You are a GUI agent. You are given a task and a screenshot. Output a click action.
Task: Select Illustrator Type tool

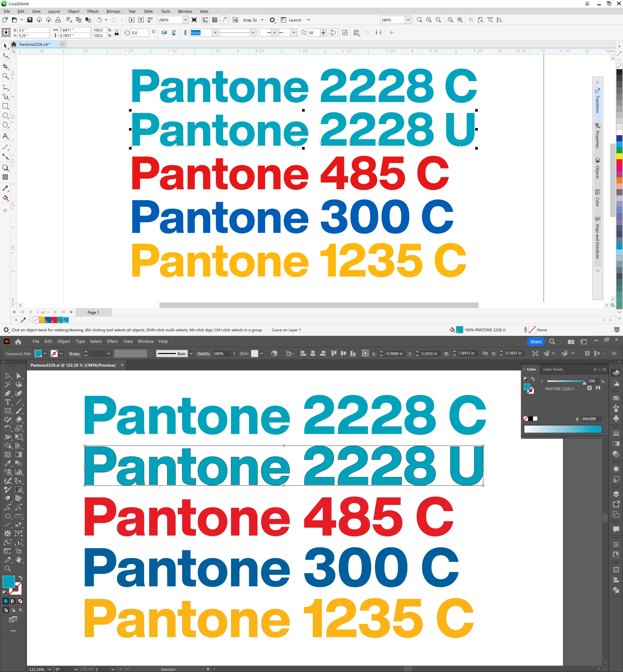(x=8, y=402)
